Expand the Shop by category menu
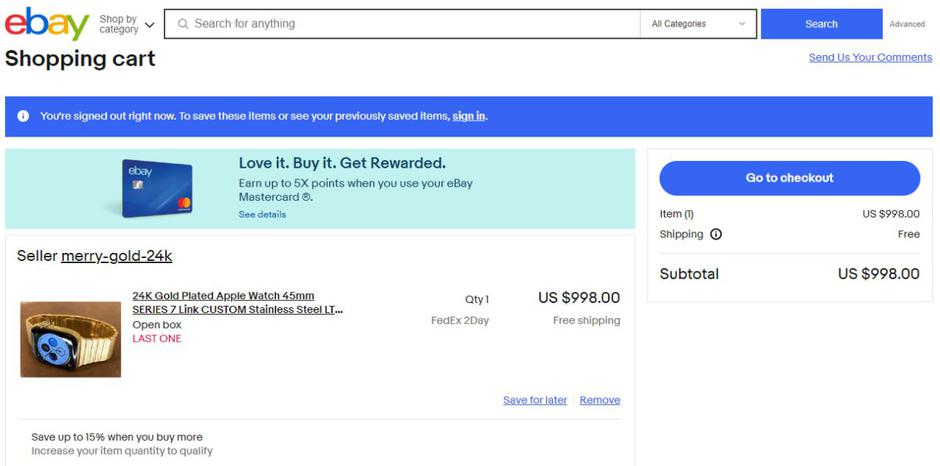The image size is (940, 466). (x=127, y=24)
